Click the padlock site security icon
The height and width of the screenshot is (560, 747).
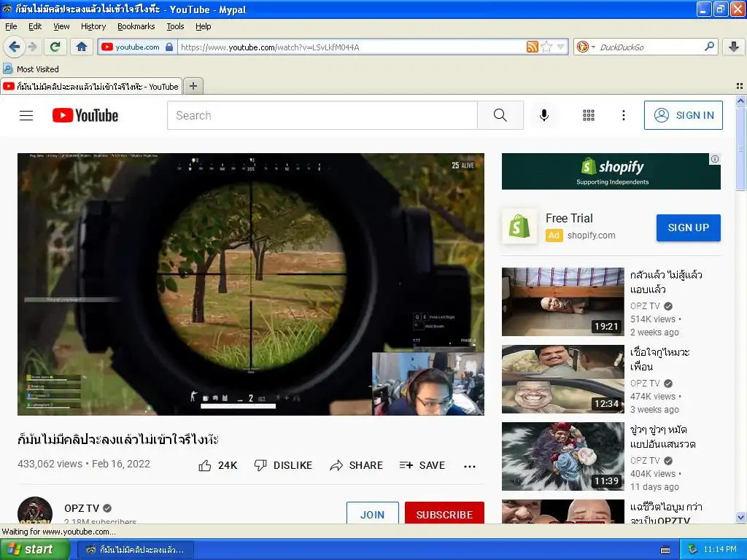pos(169,47)
